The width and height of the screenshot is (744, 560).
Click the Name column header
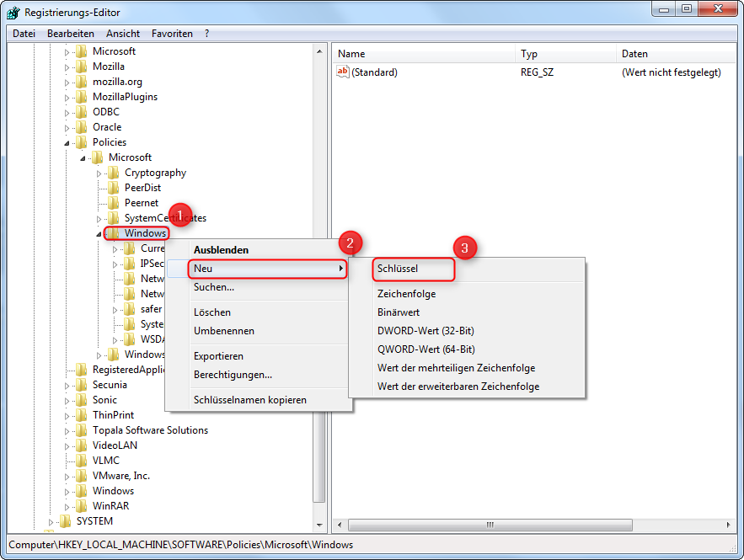point(352,53)
